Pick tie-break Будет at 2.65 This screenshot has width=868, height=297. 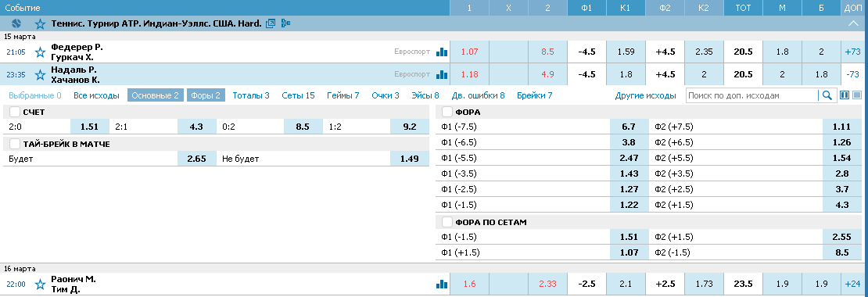pyautogui.click(x=196, y=159)
